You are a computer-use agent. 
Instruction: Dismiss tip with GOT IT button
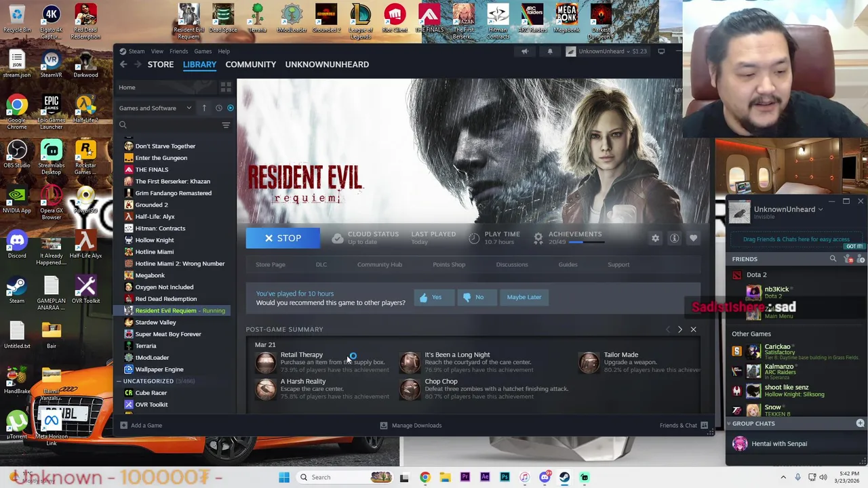click(854, 247)
